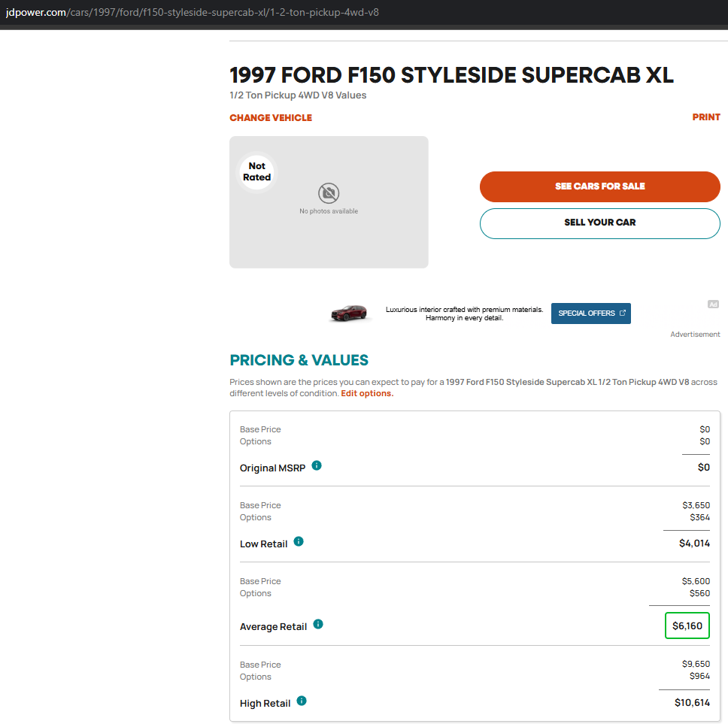Click the no-photos-available camera icon

tap(329, 193)
